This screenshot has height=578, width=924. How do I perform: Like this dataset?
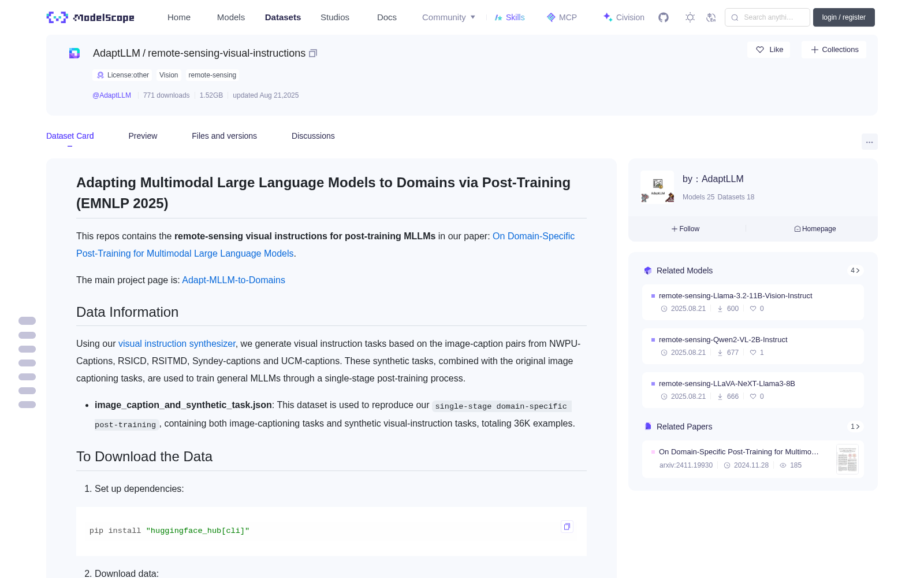[769, 50]
